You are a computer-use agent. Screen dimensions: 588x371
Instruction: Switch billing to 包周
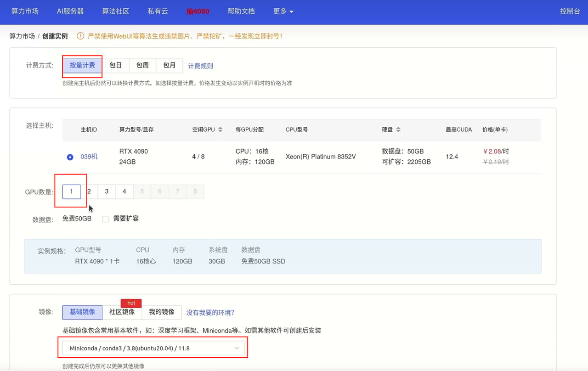pyautogui.click(x=142, y=66)
